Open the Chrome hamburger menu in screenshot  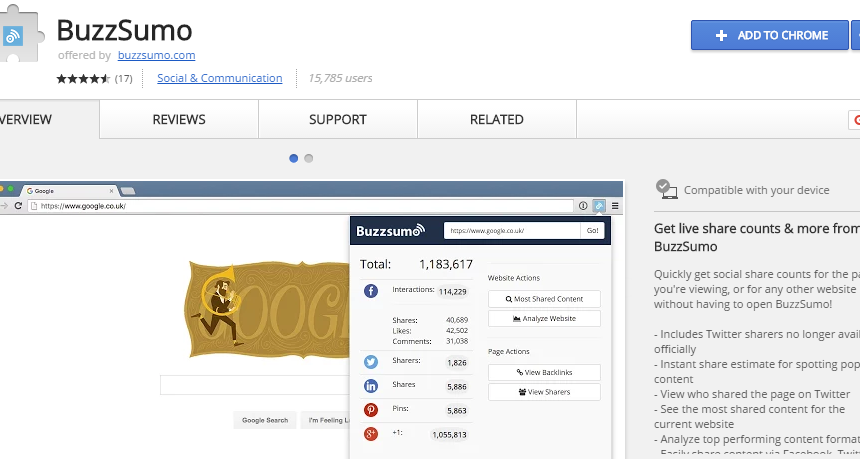coord(615,206)
